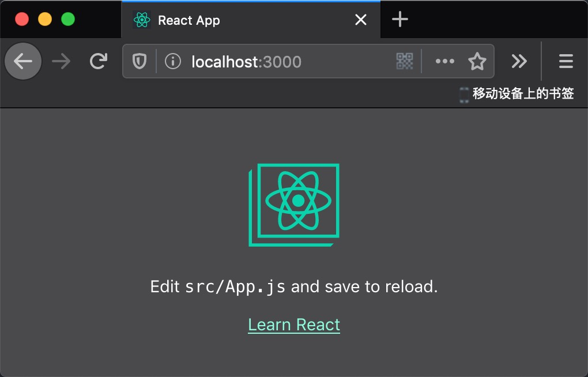588x377 pixels.
Task: Go back with the back arrow button
Action: [x=23, y=61]
